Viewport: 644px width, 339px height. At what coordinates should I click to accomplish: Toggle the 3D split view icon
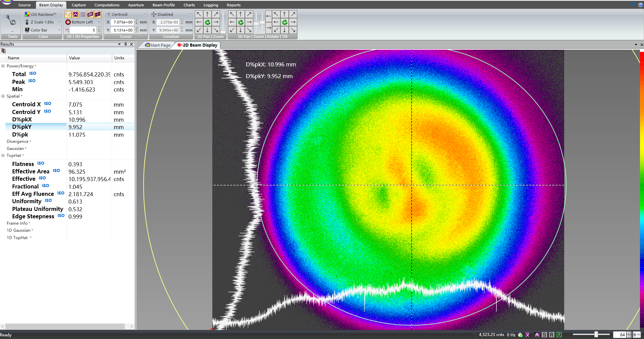point(98,14)
